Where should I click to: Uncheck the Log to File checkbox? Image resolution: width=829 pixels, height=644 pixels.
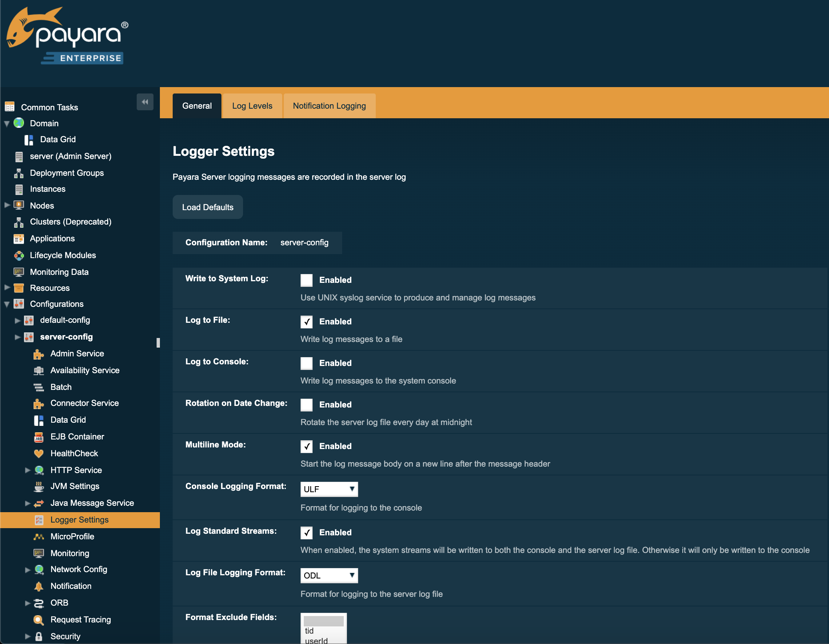click(x=307, y=322)
